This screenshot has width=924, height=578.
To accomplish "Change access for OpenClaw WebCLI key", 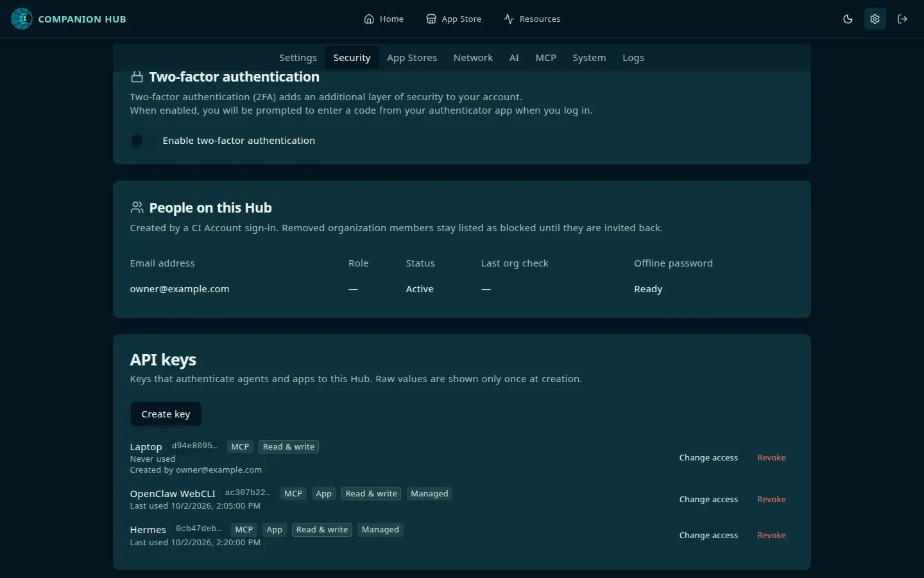I will 708,500.
